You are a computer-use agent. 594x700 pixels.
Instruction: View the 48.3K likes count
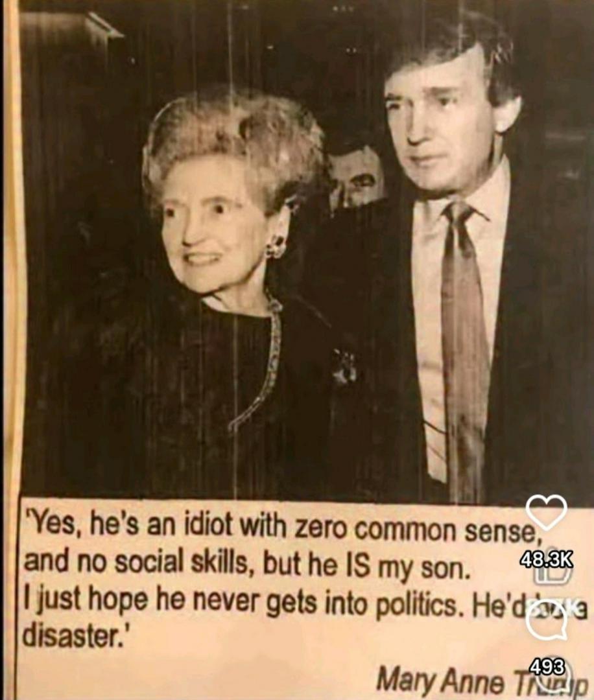click(x=546, y=559)
